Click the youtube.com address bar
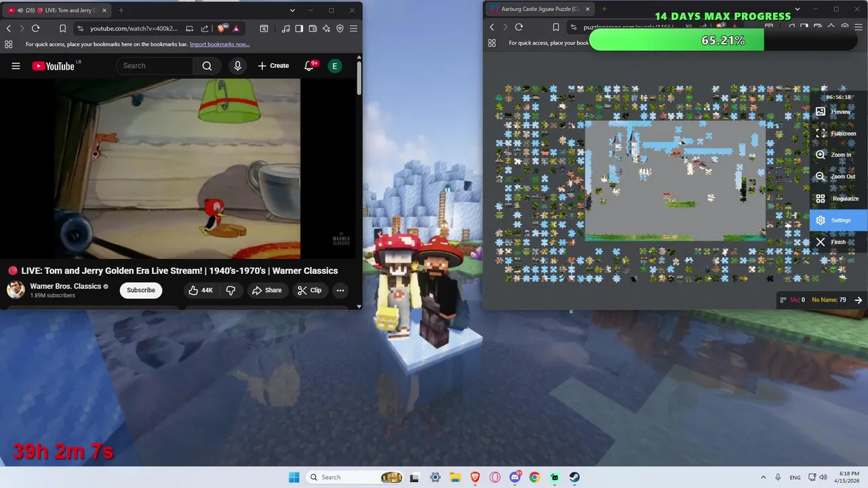Viewport: 868px width, 488px height. [133, 28]
